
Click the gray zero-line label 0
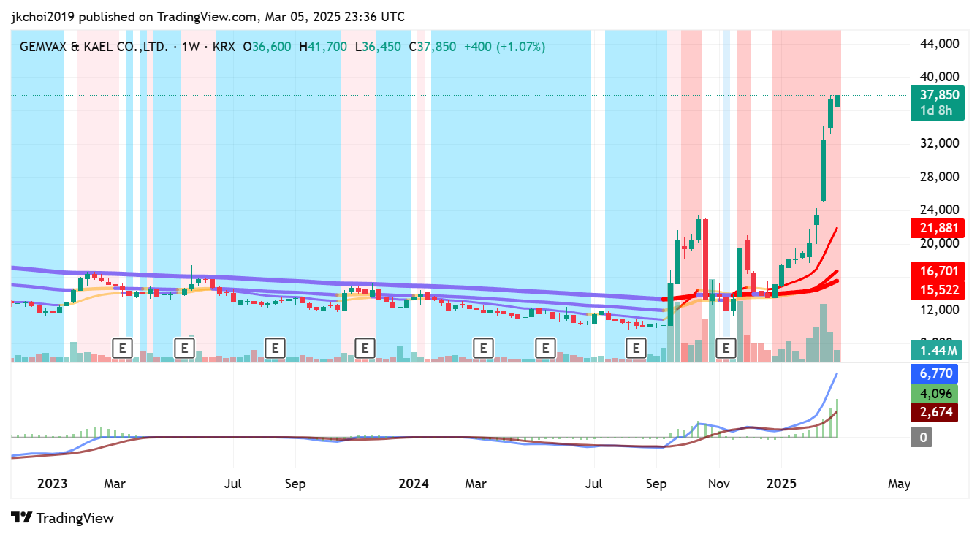(x=923, y=438)
